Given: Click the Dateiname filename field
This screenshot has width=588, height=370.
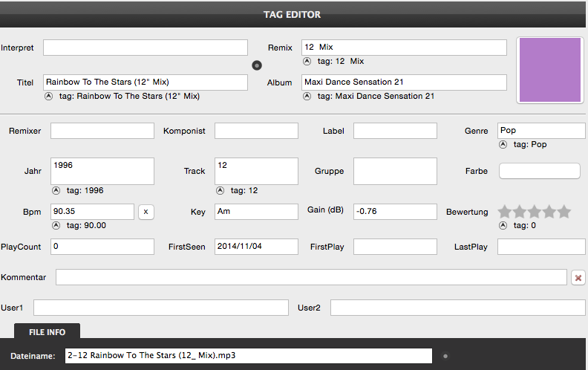Looking at the screenshot, I should (x=248, y=356).
